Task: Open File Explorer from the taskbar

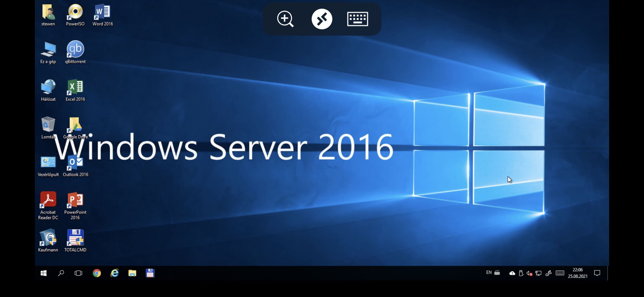Action: 132,273
